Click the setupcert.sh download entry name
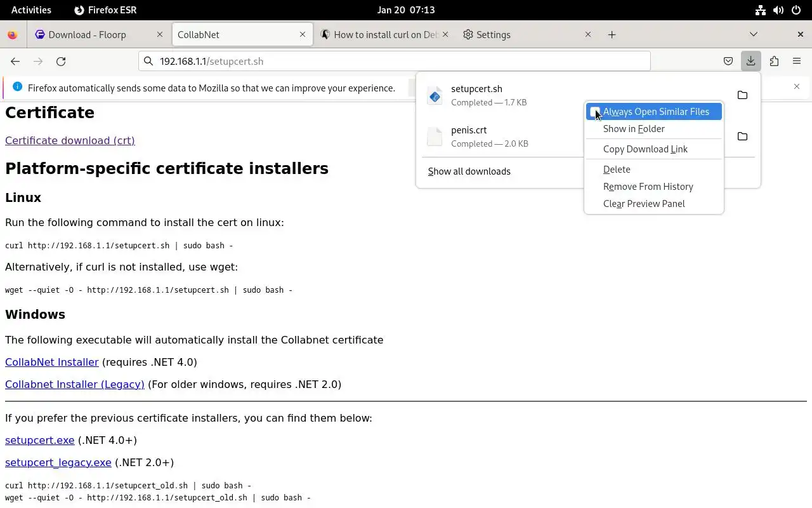Screen dimensions: 812x508 [476, 89]
